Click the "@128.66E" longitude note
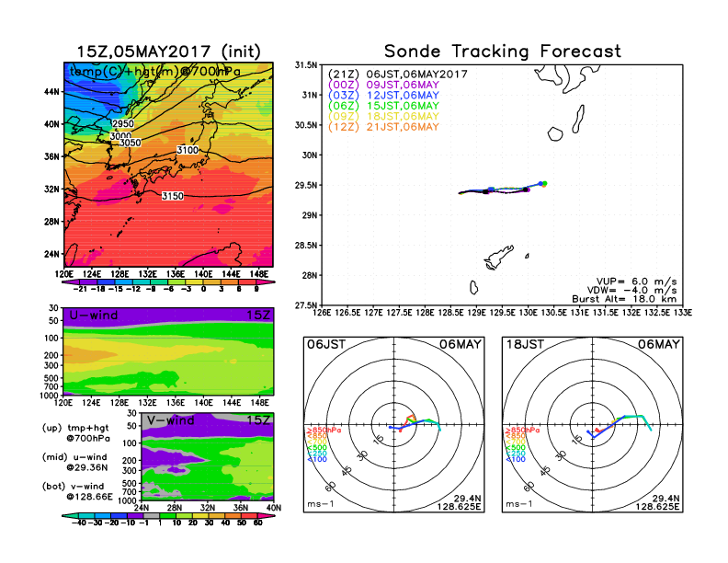 (89, 497)
